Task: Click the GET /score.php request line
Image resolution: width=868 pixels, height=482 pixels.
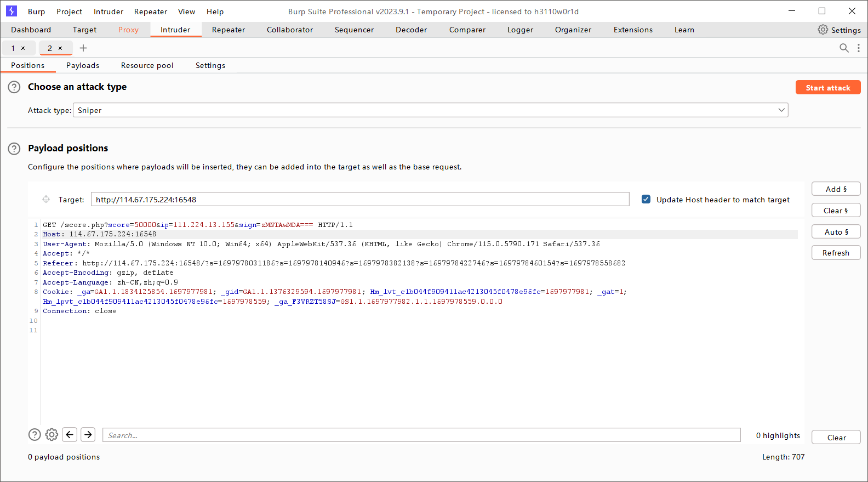Action: [x=198, y=225]
